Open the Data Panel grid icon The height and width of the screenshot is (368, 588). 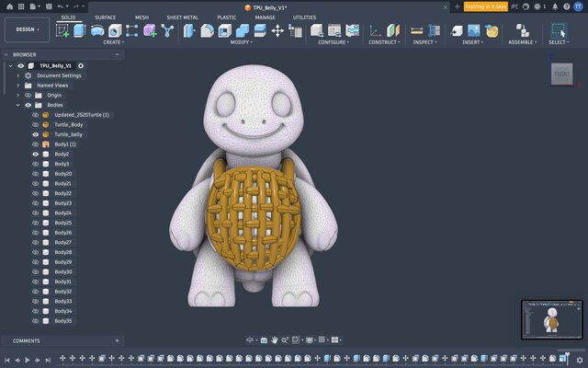[21, 6]
